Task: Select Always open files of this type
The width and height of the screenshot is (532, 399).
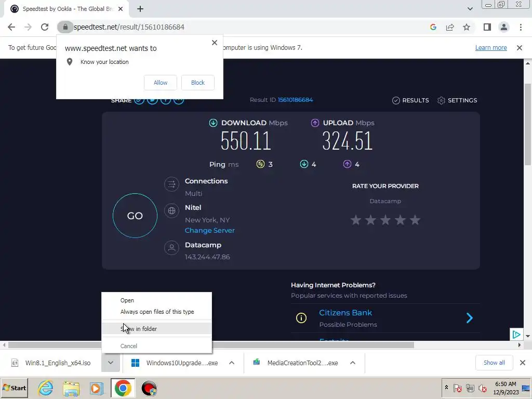Action: [x=156, y=312]
